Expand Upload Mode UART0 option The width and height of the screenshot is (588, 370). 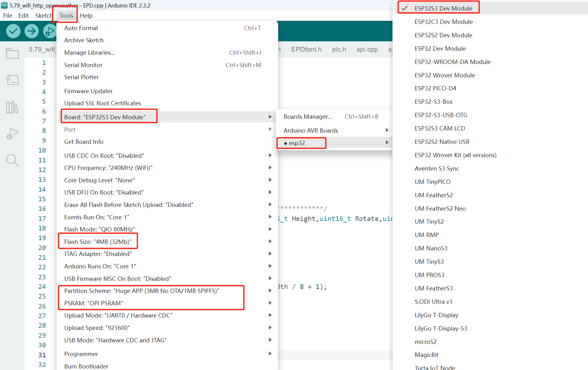(x=167, y=315)
